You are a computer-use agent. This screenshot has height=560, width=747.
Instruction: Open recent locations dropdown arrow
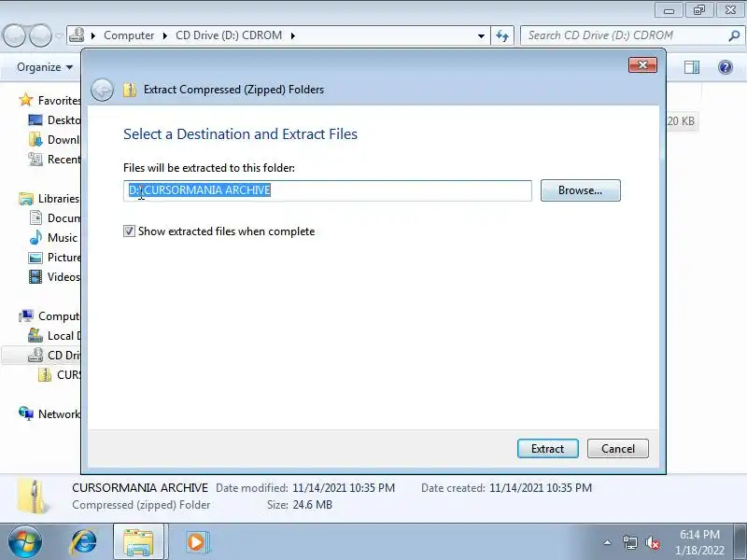[x=59, y=35]
